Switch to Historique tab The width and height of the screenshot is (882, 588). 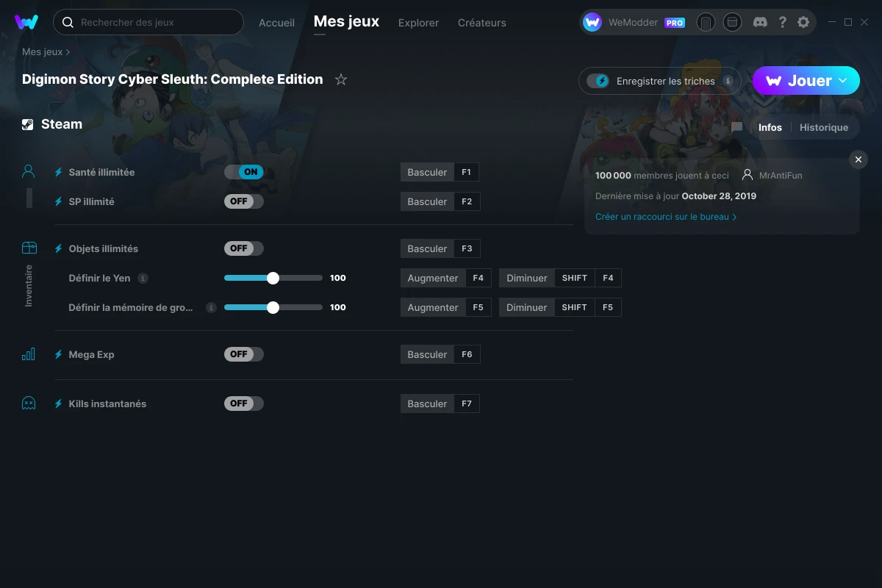click(x=824, y=127)
